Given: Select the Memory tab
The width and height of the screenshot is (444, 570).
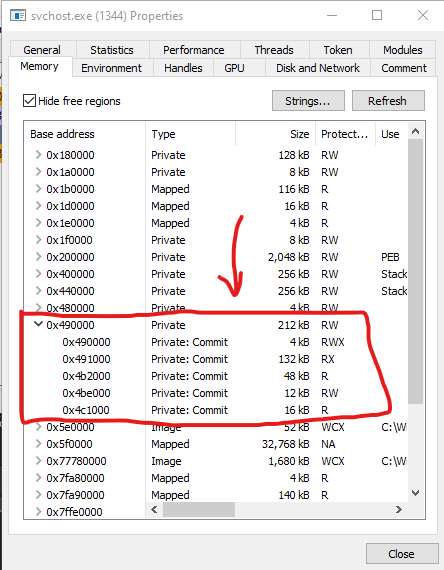Looking at the screenshot, I should tap(39, 67).
